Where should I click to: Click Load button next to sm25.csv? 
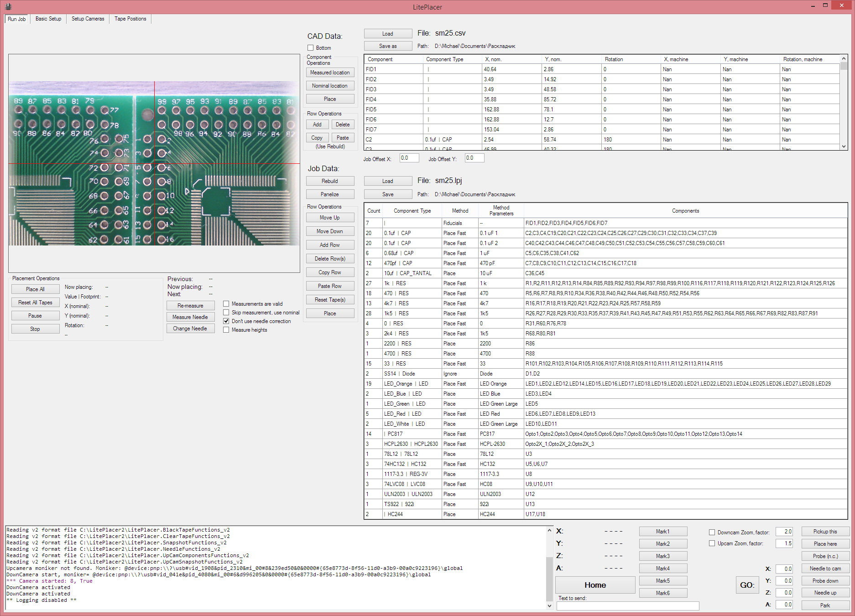[x=388, y=34]
